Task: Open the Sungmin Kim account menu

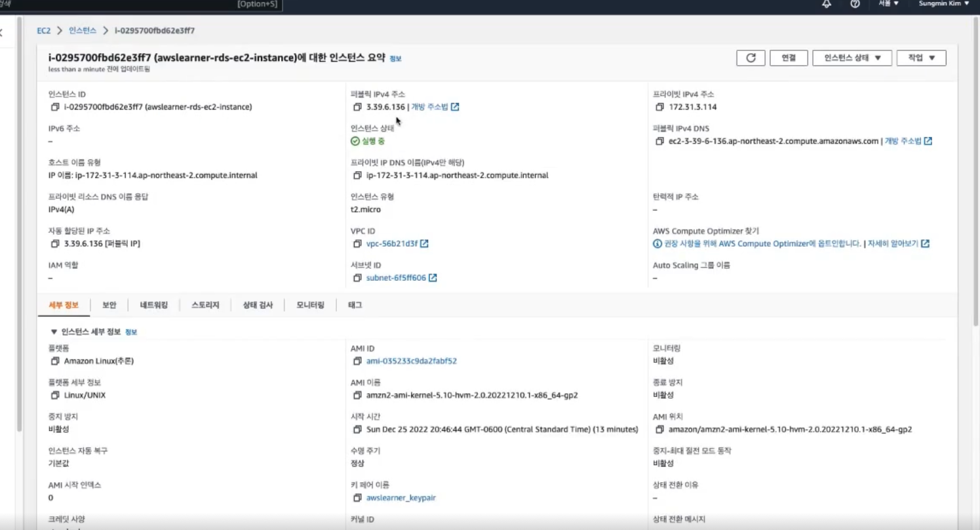Action: [x=943, y=3]
